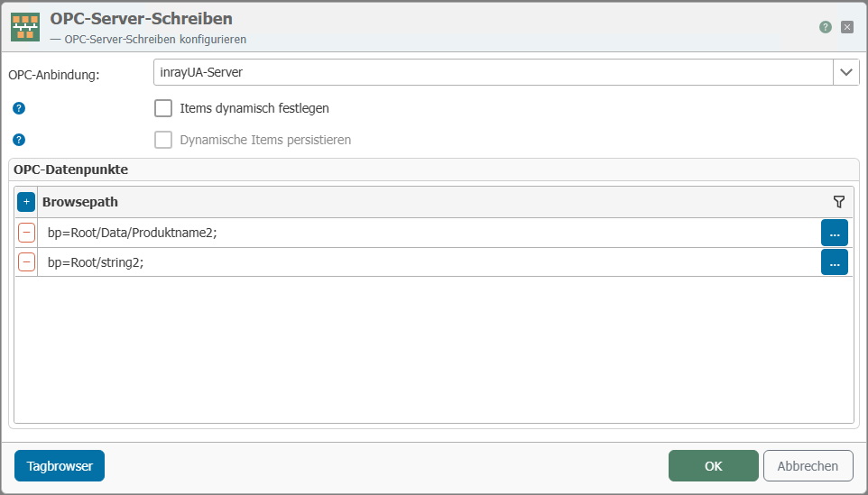
Task: Select the bp=Root/Data/Produktname2 entry
Action: [x=133, y=233]
